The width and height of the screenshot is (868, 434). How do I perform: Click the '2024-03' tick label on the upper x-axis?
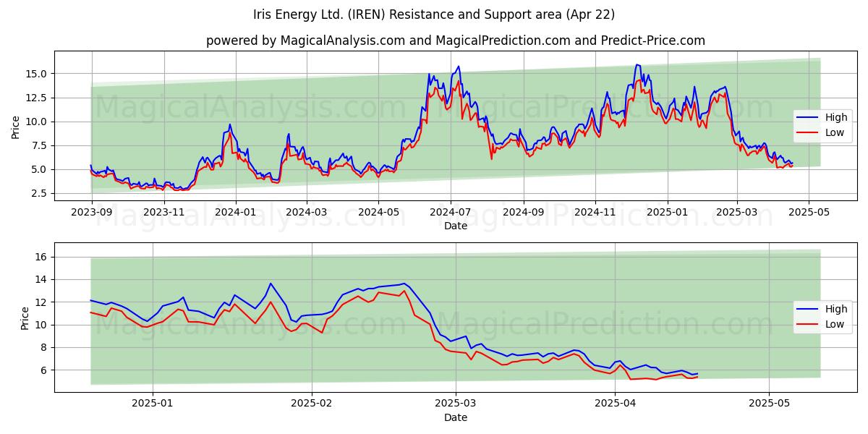point(307,212)
